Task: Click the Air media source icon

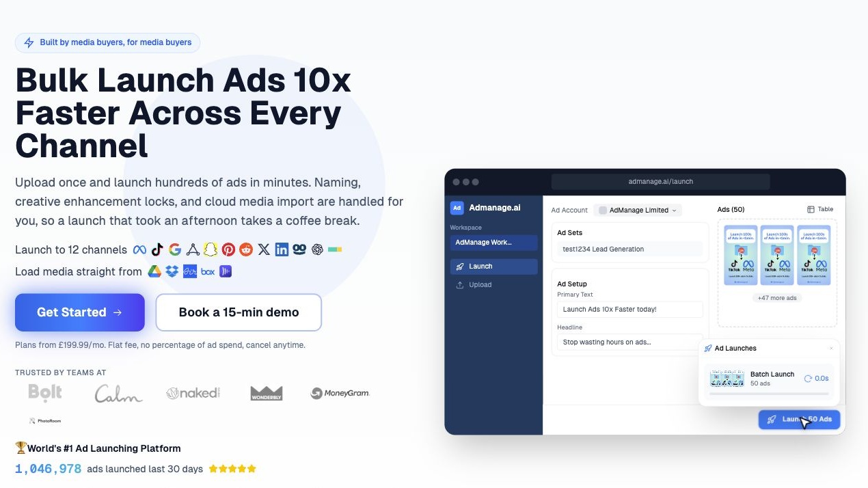Action: (x=190, y=271)
